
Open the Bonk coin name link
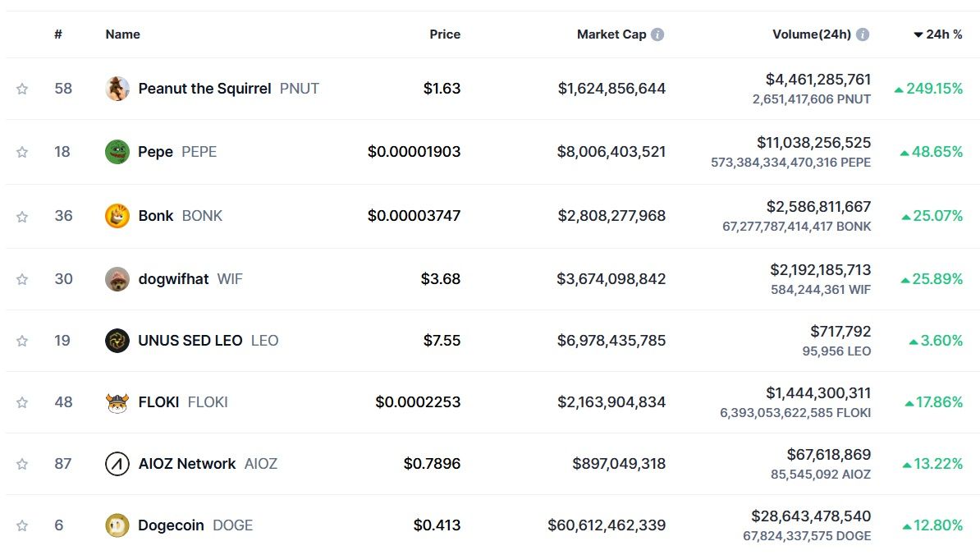pos(156,216)
